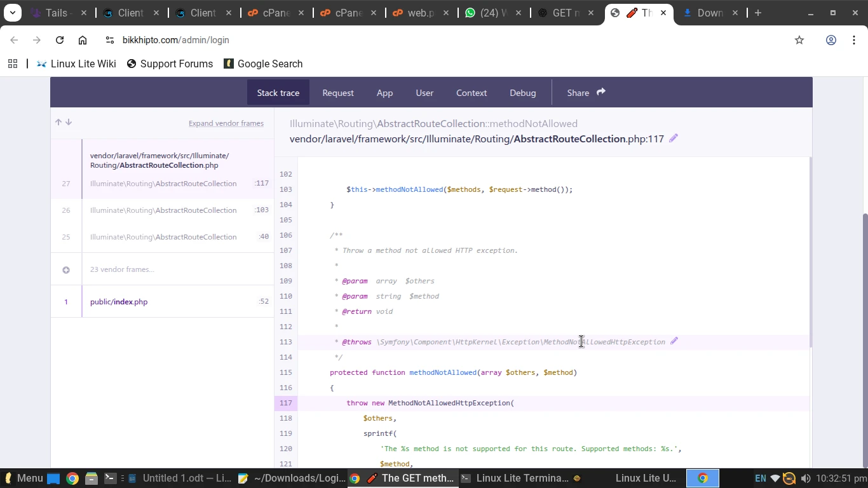
Task: Open the Debug tab
Action: (x=522, y=93)
